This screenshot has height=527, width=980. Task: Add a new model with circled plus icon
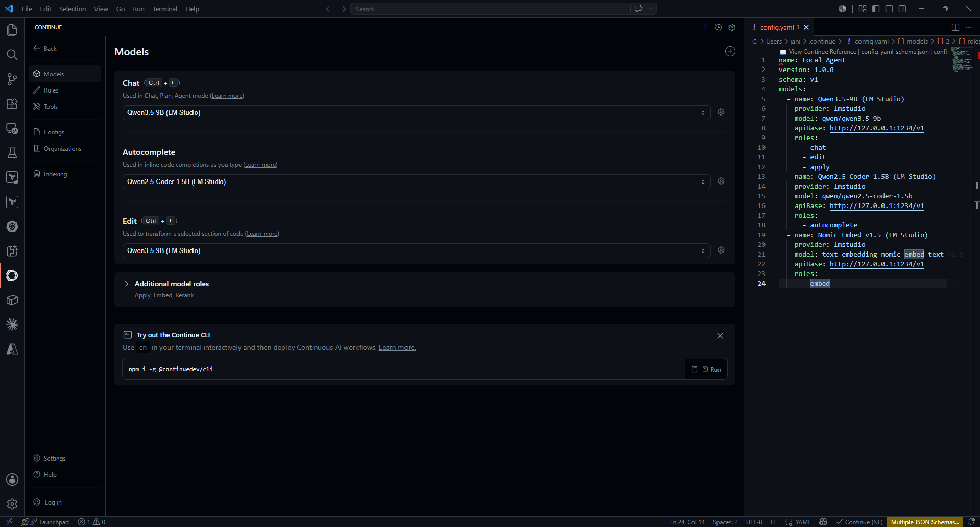click(730, 51)
